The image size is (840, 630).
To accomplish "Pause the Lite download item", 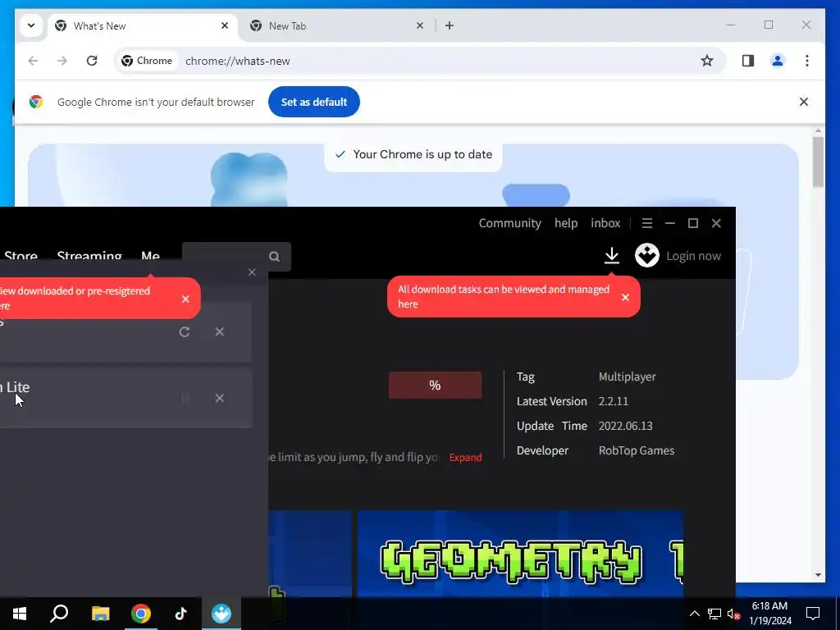I will (x=185, y=398).
